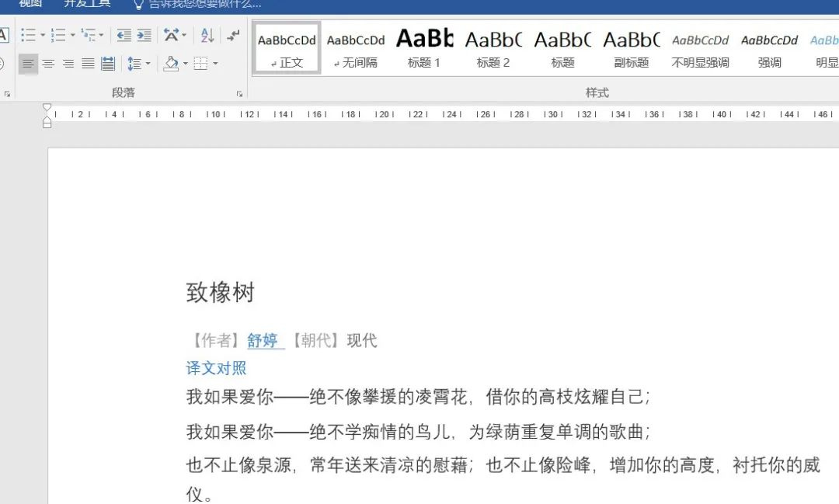The width and height of the screenshot is (839, 504).
Task: Open line spacing dropdown arrow
Action: click(x=148, y=64)
